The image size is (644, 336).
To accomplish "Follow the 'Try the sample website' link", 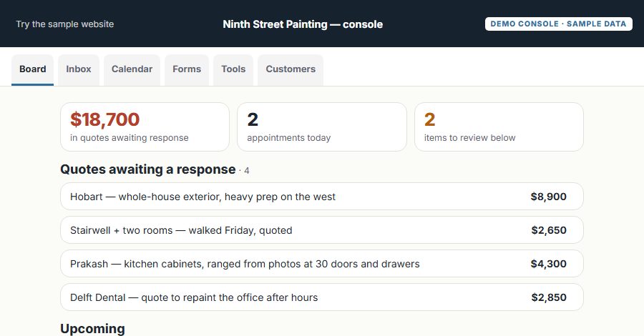I will coord(65,24).
